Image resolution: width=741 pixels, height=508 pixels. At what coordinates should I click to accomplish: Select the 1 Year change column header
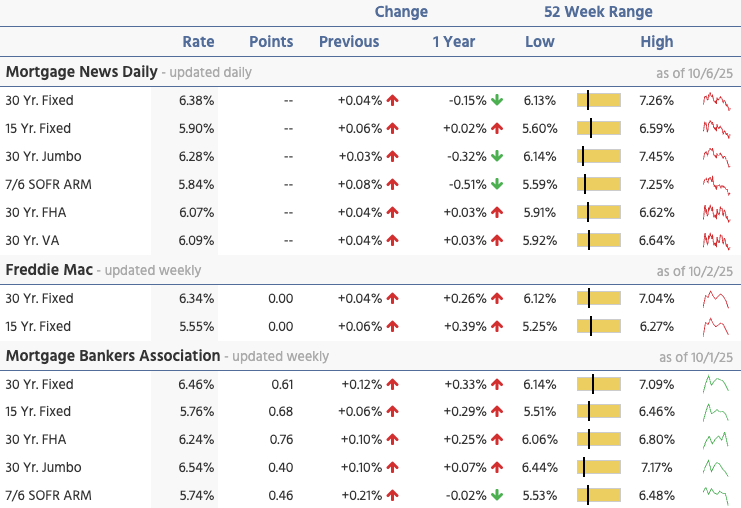point(454,42)
